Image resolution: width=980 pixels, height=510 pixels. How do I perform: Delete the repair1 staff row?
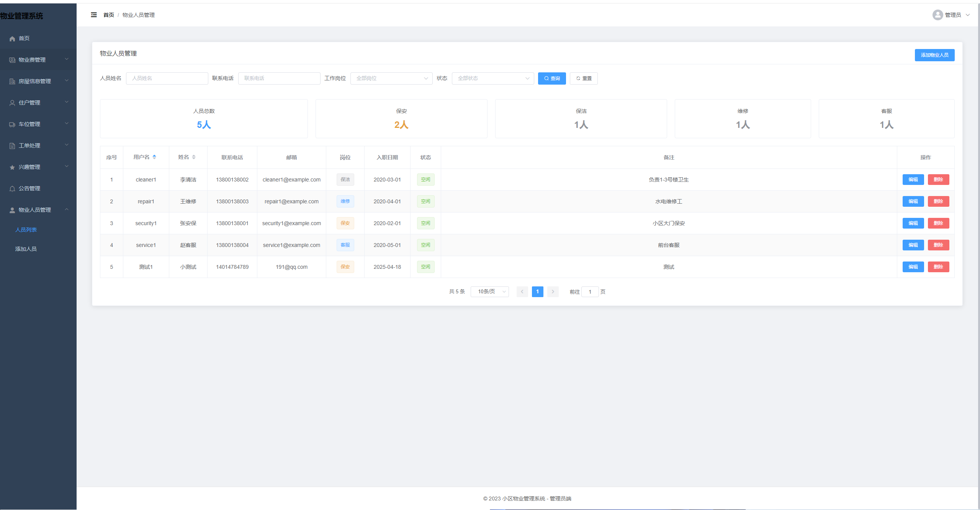(938, 201)
